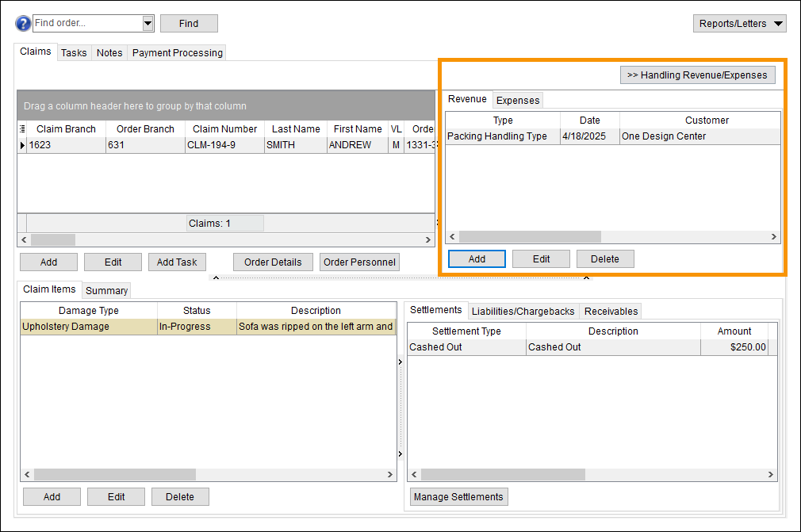801x532 pixels.
Task: Click the Find button
Action: pyautogui.click(x=189, y=24)
